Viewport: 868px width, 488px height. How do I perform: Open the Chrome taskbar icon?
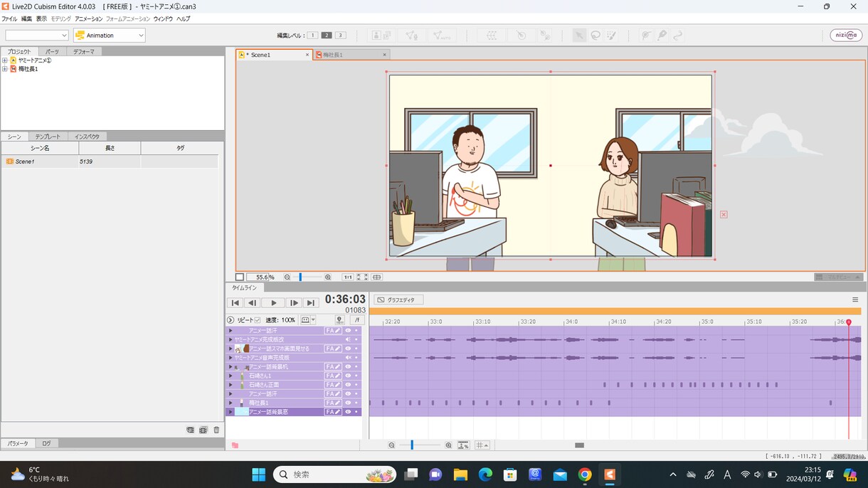point(585,474)
